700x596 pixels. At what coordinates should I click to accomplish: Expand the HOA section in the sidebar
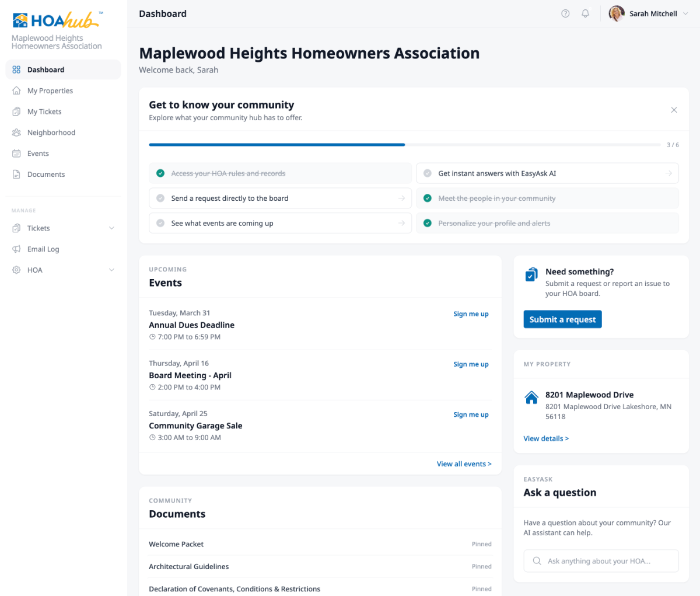[111, 270]
